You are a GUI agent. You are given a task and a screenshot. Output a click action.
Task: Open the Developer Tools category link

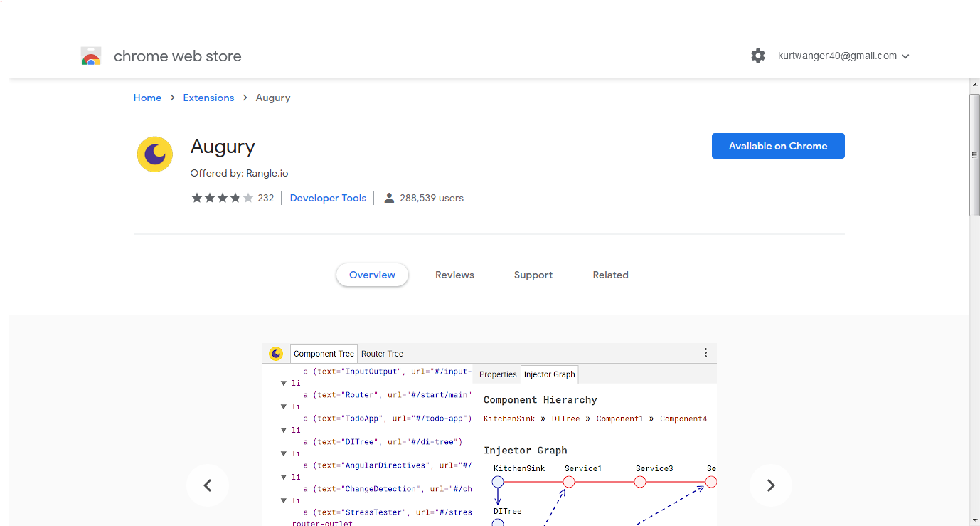(x=328, y=198)
